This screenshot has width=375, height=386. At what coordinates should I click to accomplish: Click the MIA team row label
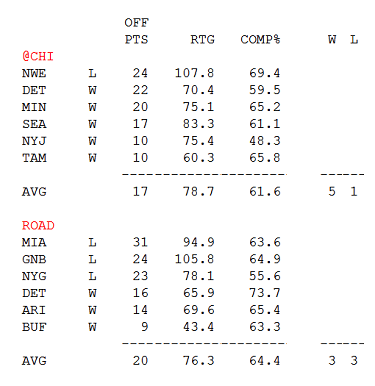(x=34, y=242)
